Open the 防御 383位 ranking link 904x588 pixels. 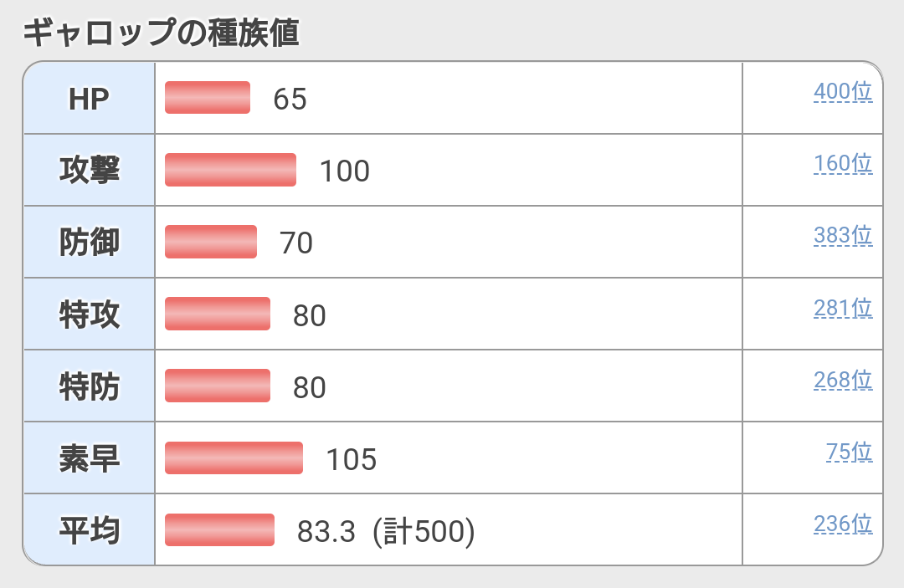point(843,236)
